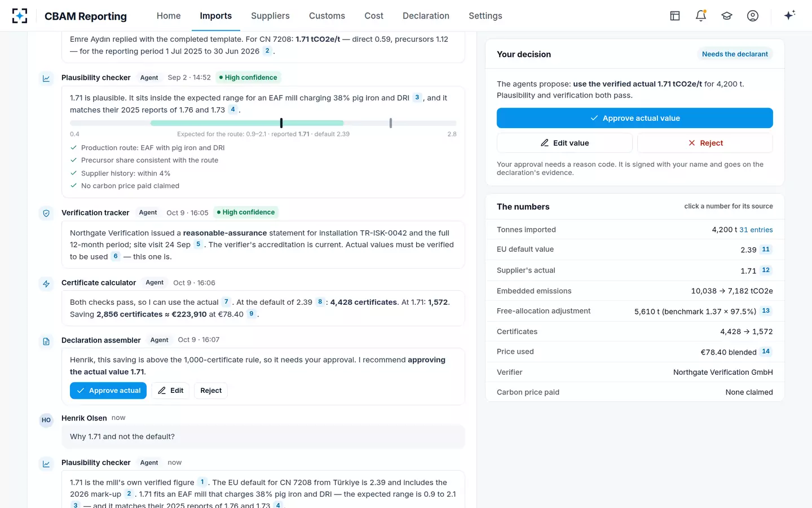Click the default 2.39 marker on the range bar
This screenshot has width=812, height=508.
click(x=390, y=123)
